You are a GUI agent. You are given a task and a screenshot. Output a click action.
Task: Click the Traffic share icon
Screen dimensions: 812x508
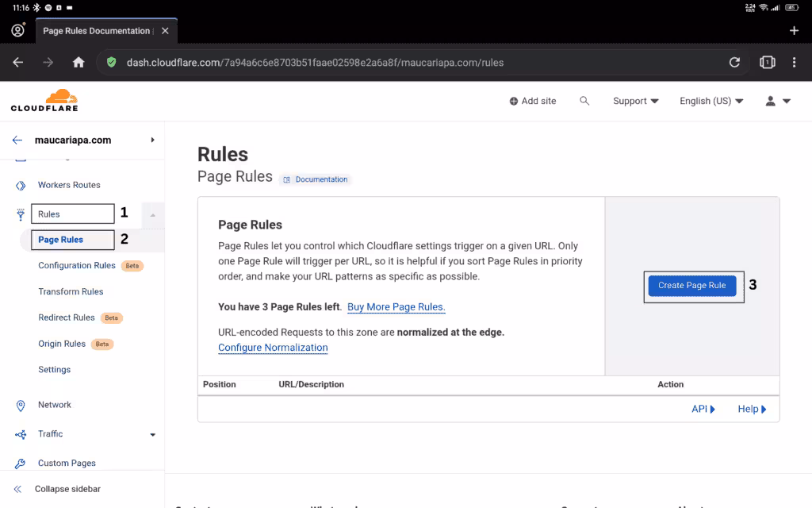tap(21, 434)
